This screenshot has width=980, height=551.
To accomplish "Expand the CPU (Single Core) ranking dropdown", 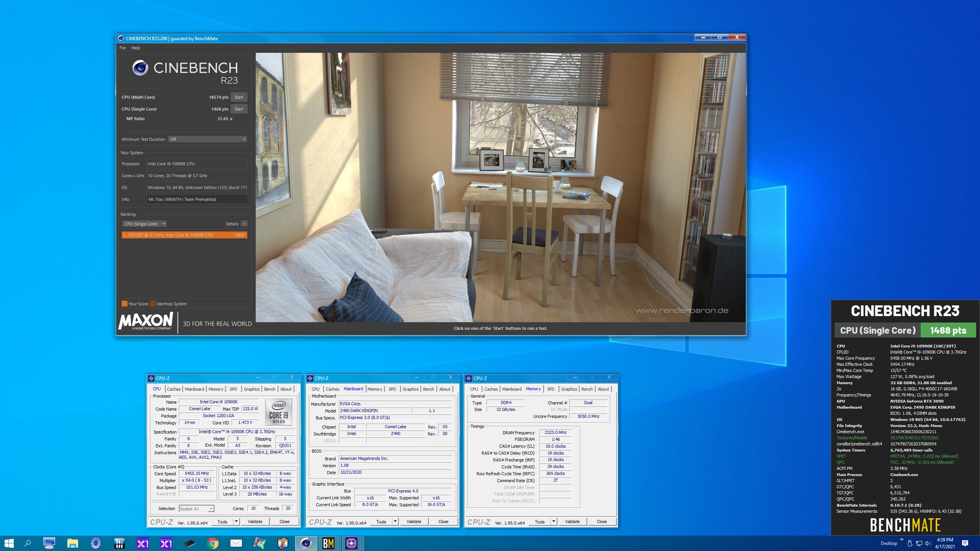I will (x=145, y=224).
